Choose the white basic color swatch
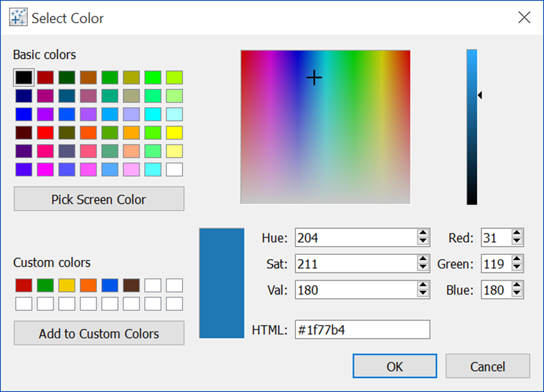 click(x=174, y=169)
